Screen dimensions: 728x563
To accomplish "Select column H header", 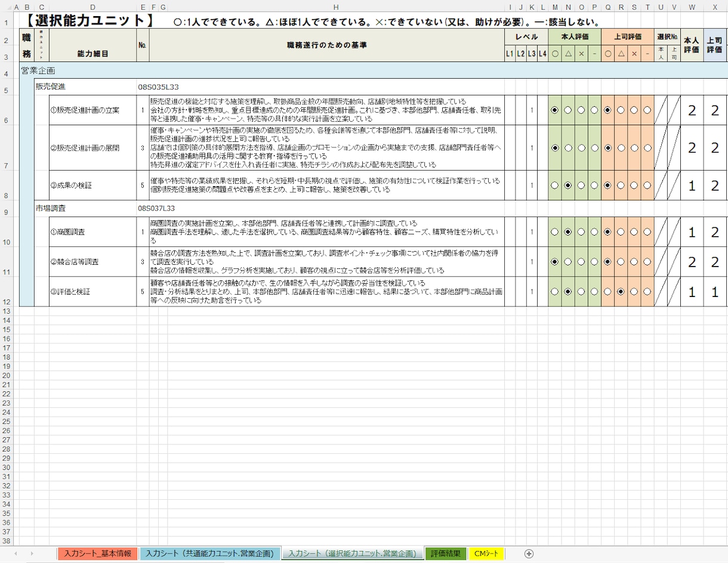I will [336, 7].
